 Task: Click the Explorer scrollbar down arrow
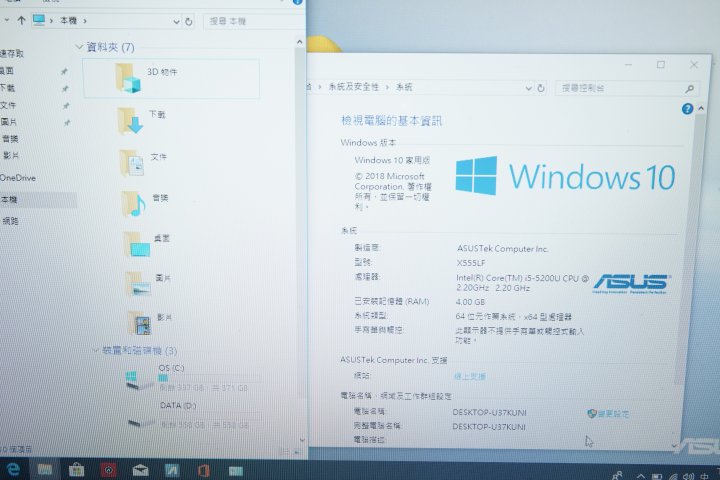302,440
